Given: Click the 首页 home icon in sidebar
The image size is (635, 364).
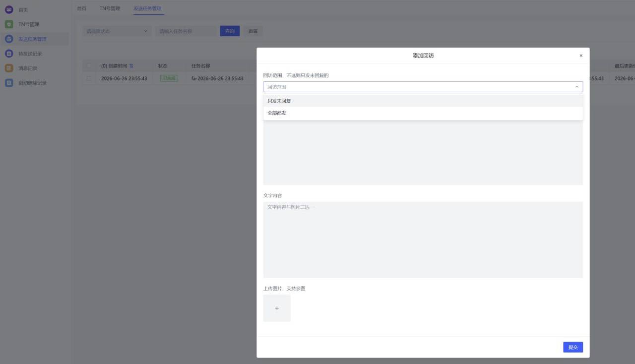Looking at the screenshot, I should coord(9,9).
